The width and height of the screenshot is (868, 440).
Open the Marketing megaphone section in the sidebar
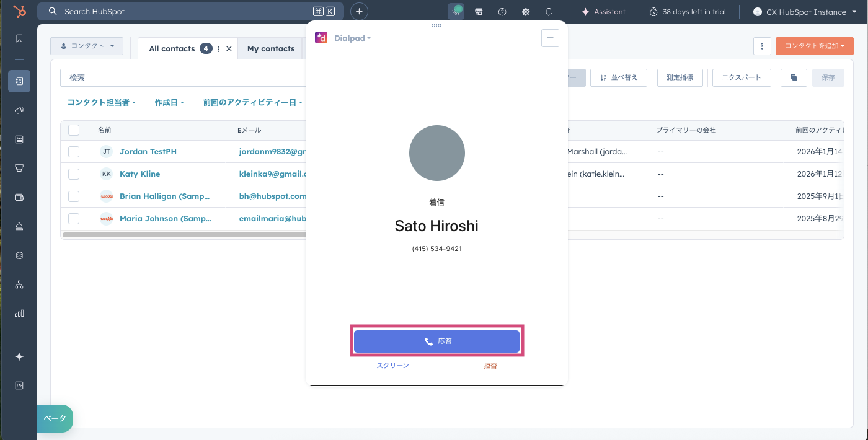[19, 110]
